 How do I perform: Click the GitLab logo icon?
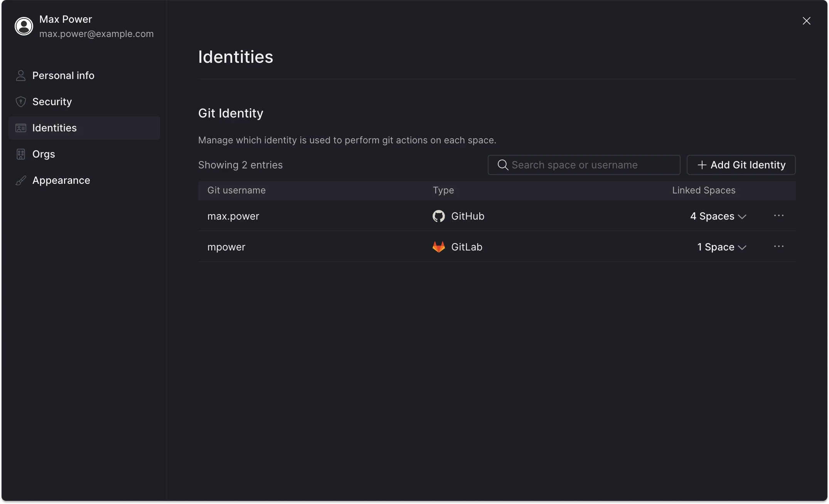pos(439,247)
